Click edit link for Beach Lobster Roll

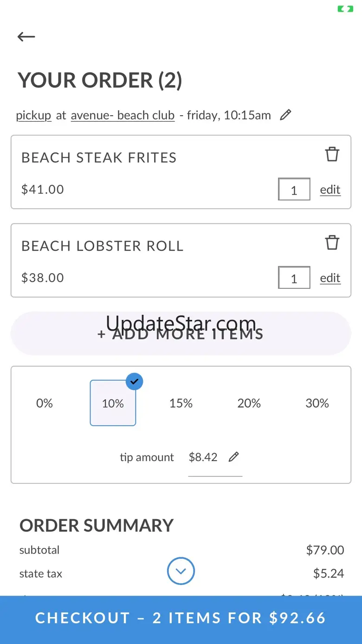(330, 278)
